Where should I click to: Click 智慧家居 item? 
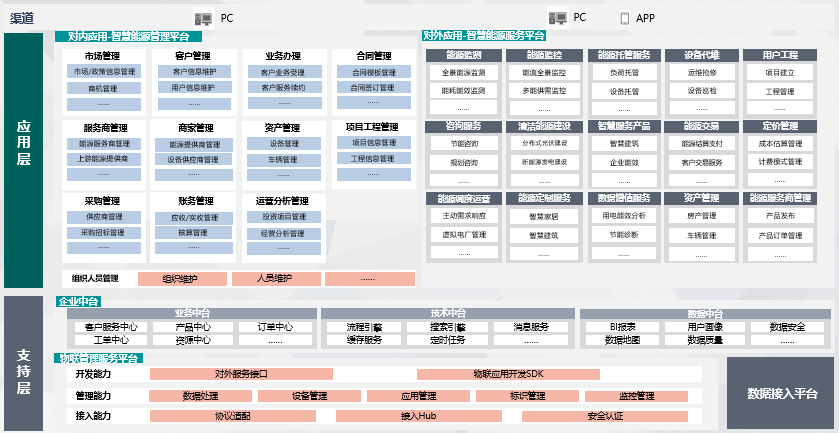[x=544, y=217]
